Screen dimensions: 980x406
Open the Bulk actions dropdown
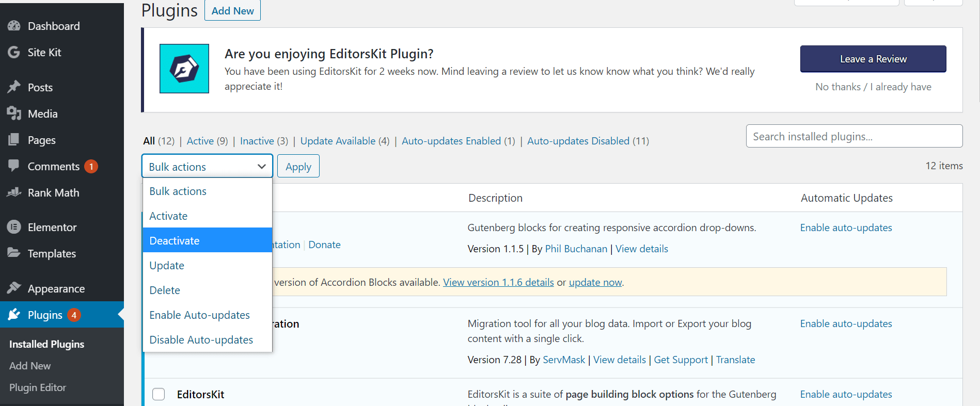(x=207, y=166)
